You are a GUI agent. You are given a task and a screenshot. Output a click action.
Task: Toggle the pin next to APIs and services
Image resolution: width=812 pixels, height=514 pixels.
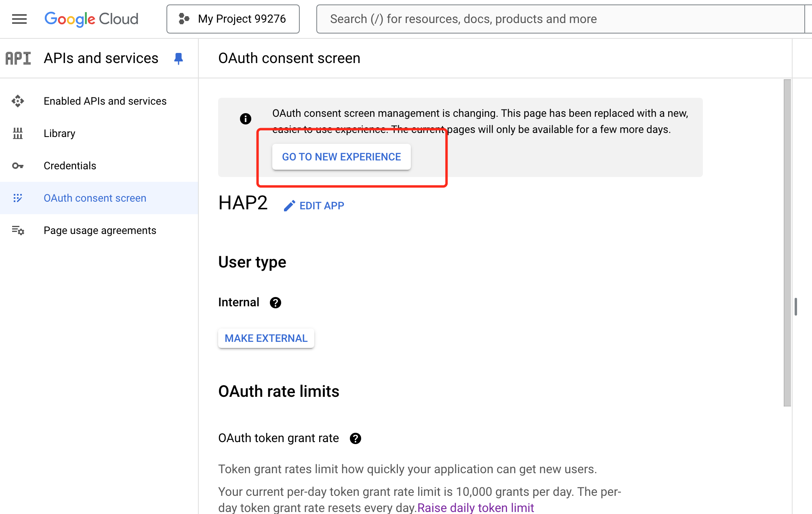point(179,59)
